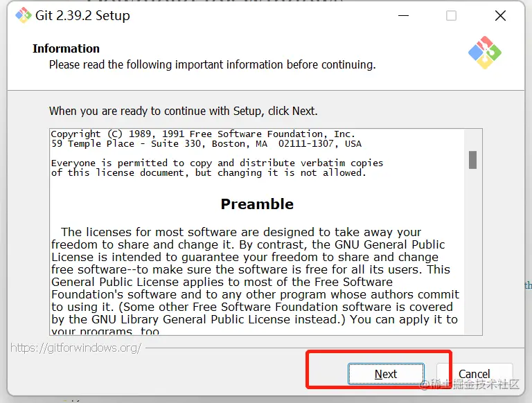Click the license text scrollbar thumb
This screenshot has width=532, height=403.
pyautogui.click(x=472, y=160)
